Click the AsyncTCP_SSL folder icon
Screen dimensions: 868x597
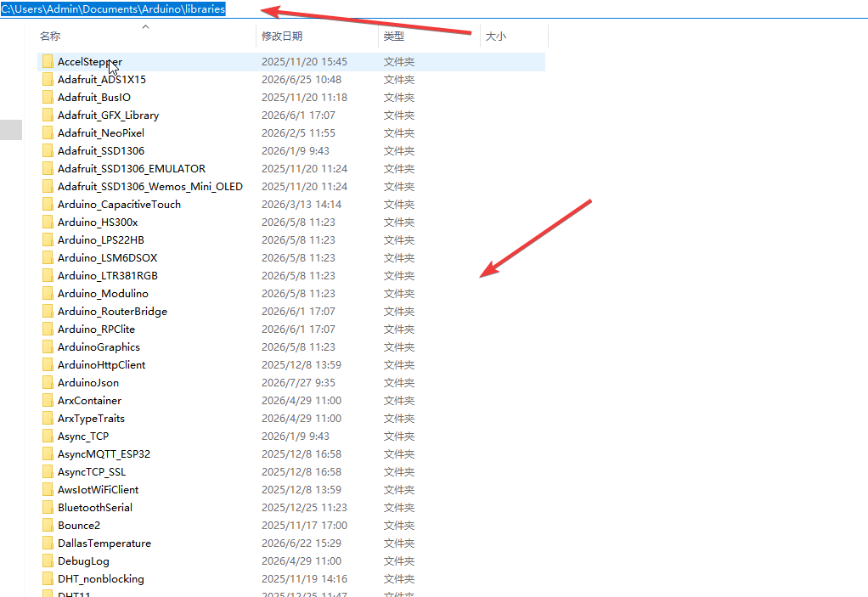point(48,472)
